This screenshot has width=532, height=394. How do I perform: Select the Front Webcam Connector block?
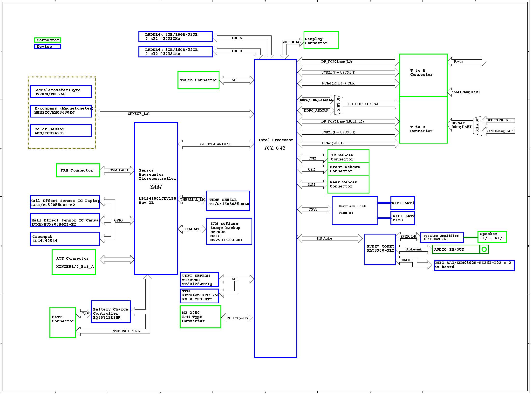[348, 169]
